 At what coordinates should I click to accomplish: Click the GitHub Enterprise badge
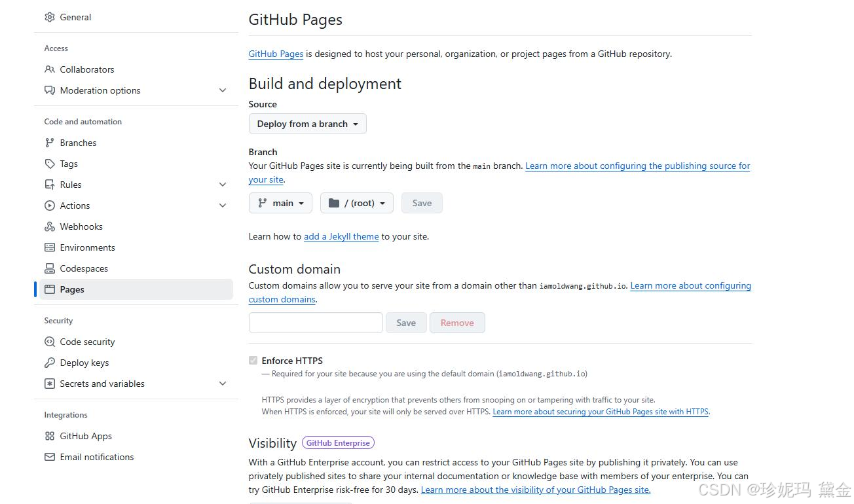click(x=338, y=443)
